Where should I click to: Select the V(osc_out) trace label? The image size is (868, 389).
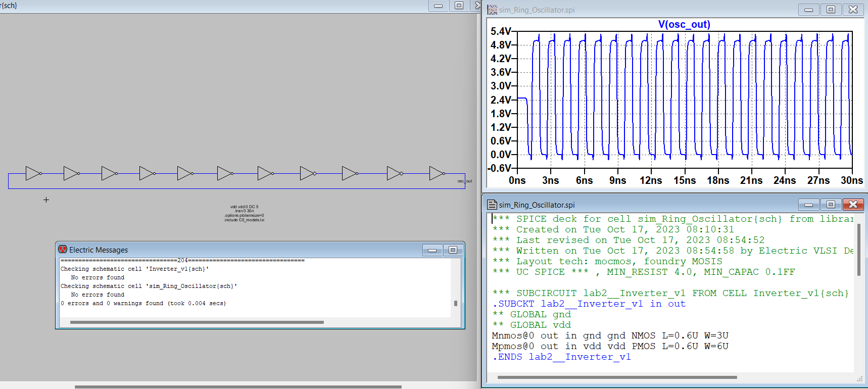684,24
